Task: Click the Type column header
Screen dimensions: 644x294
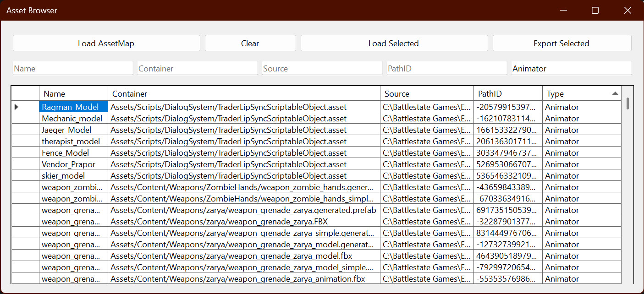Action: click(582, 93)
